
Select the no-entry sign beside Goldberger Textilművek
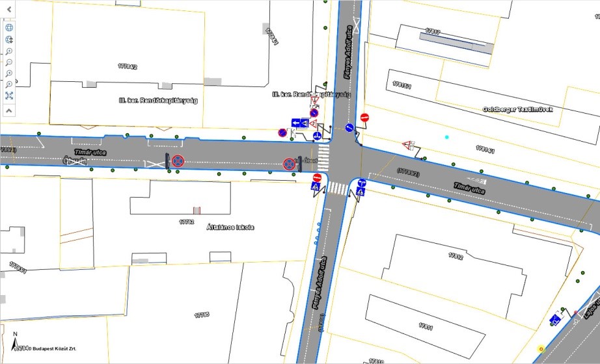pyautogui.click(x=364, y=118)
